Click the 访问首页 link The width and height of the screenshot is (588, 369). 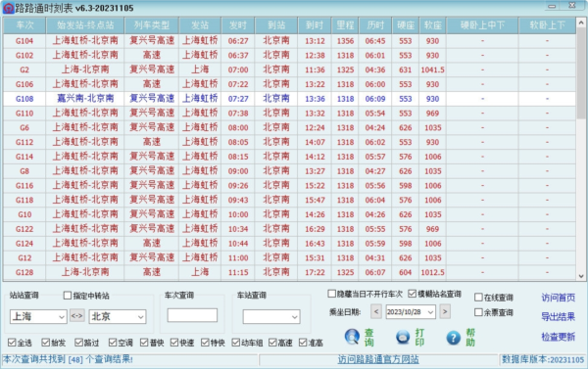tap(558, 298)
